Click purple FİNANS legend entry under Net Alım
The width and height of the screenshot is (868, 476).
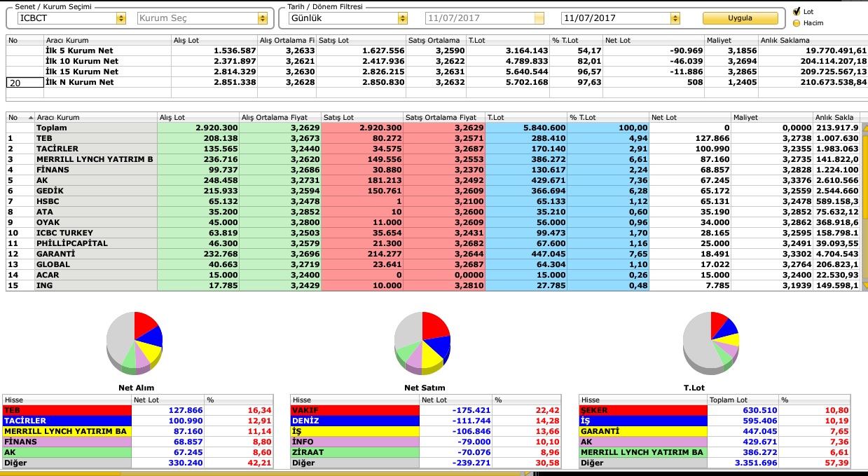tap(67, 442)
